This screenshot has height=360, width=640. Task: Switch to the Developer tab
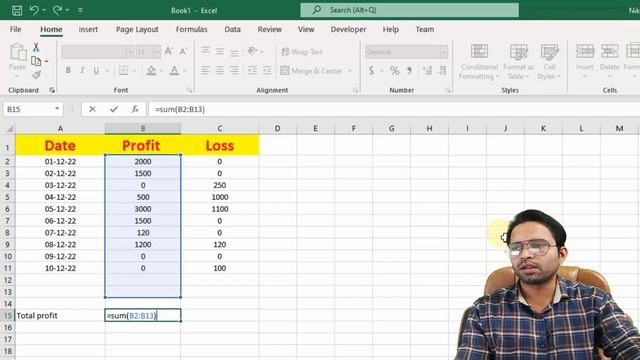pyautogui.click(x=348, y=29)
